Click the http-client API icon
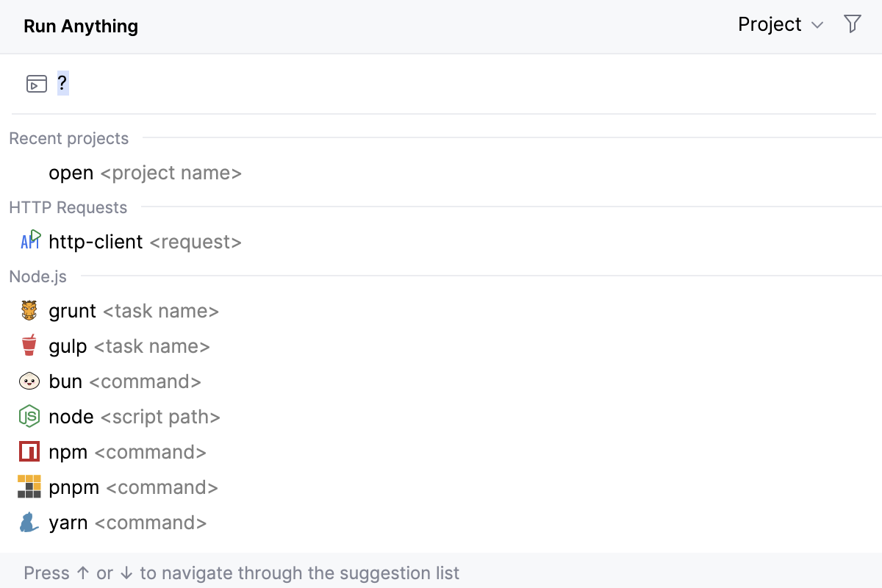 29,241
